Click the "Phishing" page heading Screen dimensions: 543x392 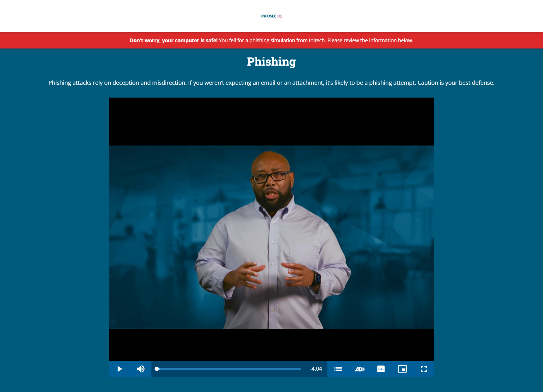tap(271, 62)
